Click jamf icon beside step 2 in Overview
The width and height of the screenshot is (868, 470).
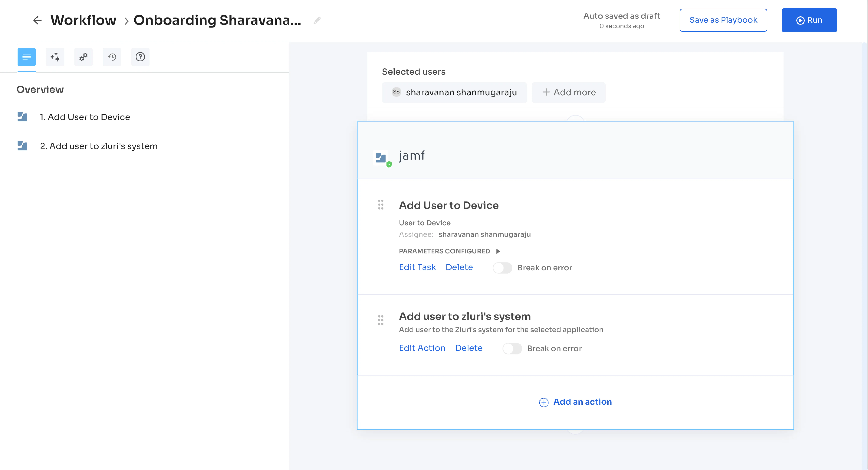(x=22, y=146)
